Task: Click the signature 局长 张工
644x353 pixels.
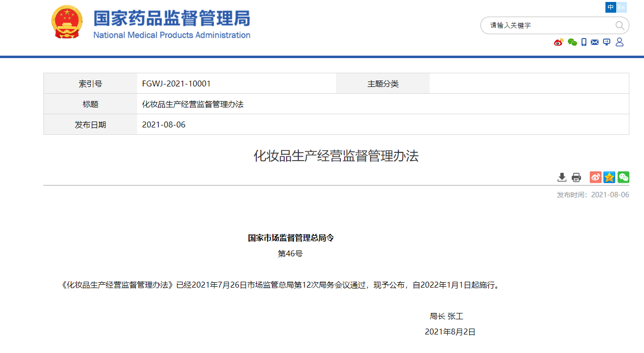Action: tap(446, 316)
